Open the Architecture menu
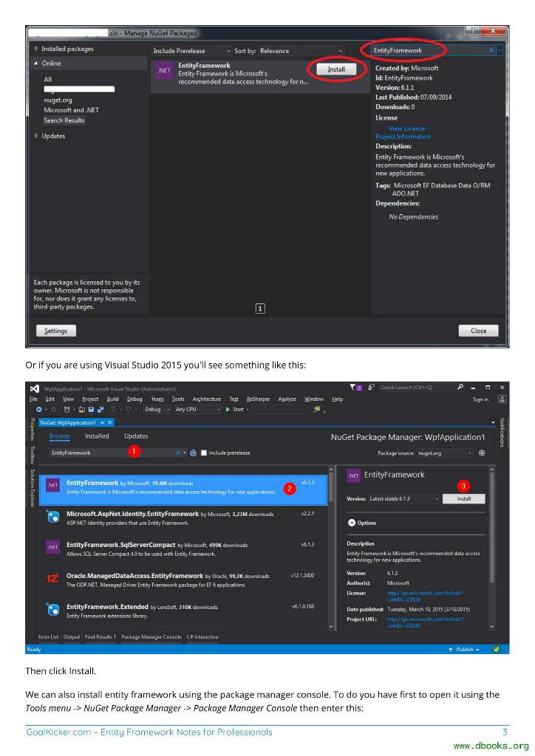This screenshot has height=756, width=535. pyautogui.click(x=206, y=399)
